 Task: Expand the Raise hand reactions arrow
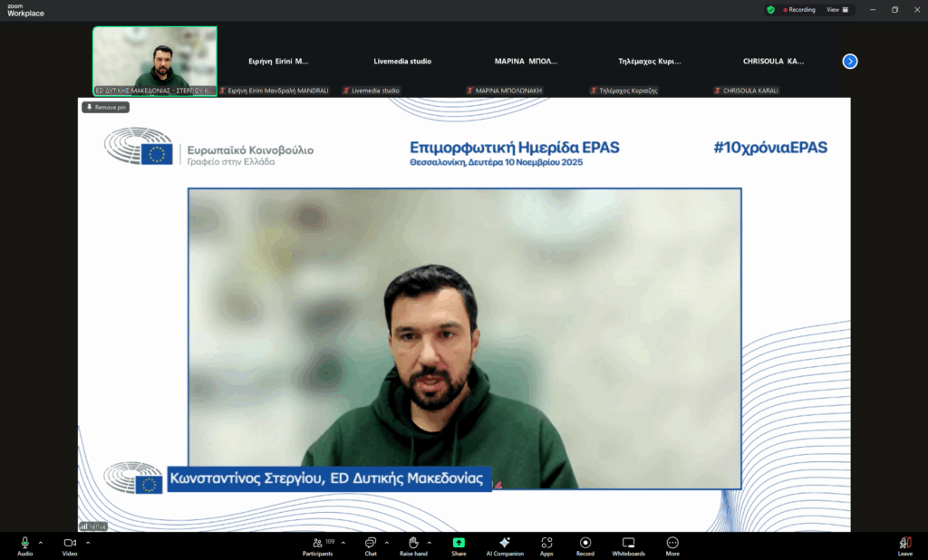point(430,543)
